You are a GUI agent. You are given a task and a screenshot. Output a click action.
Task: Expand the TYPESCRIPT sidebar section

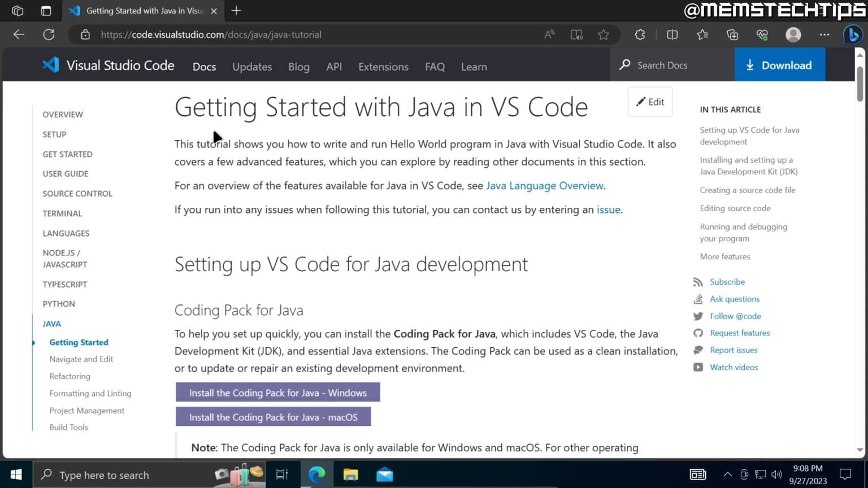coord(64,284)
